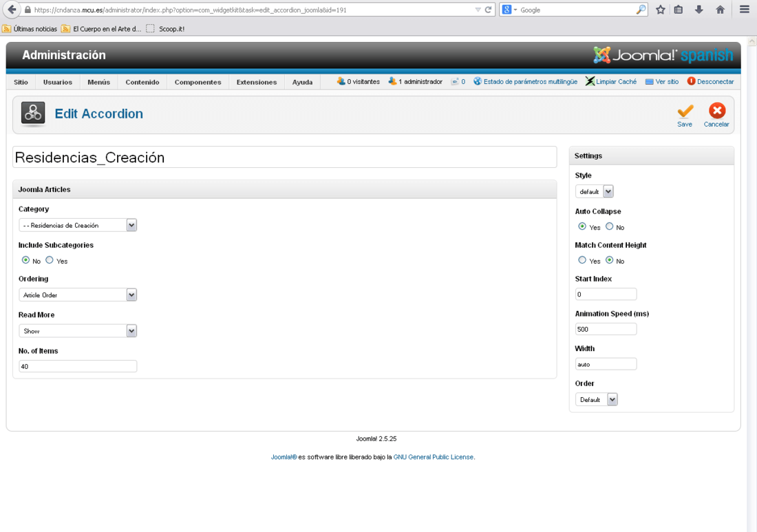Open the Menús menu
Viewport: 757px width, 532px height.
[99, 82]
